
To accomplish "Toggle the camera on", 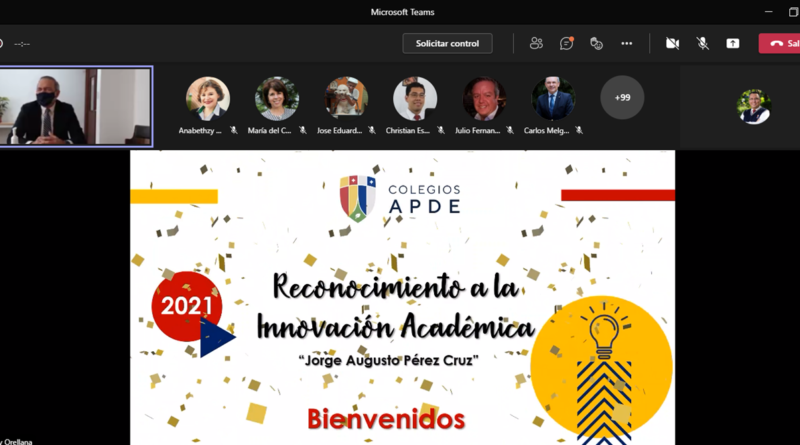I will tap(672, 43).
